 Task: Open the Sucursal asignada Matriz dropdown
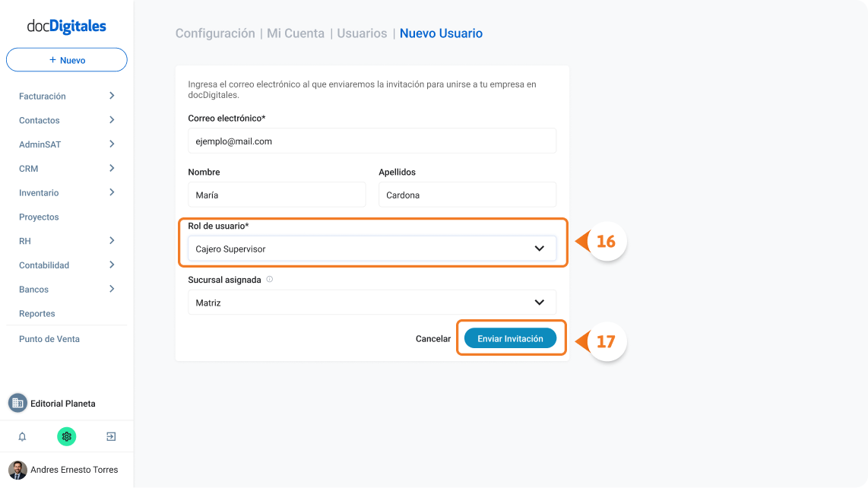tap(372, 303)
